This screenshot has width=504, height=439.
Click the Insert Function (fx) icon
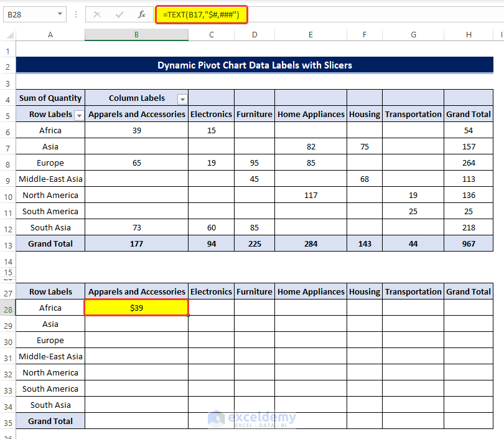(x=142, y=14)
